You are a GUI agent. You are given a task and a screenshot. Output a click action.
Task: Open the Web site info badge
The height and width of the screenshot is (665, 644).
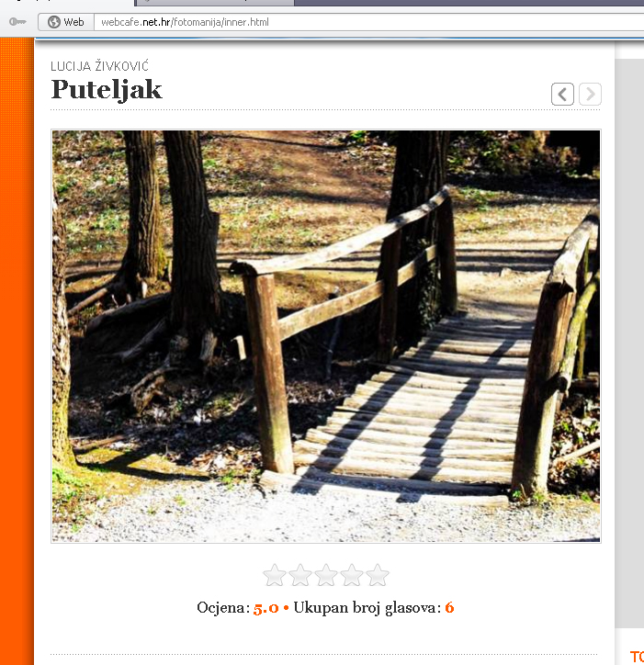(66, 22)
